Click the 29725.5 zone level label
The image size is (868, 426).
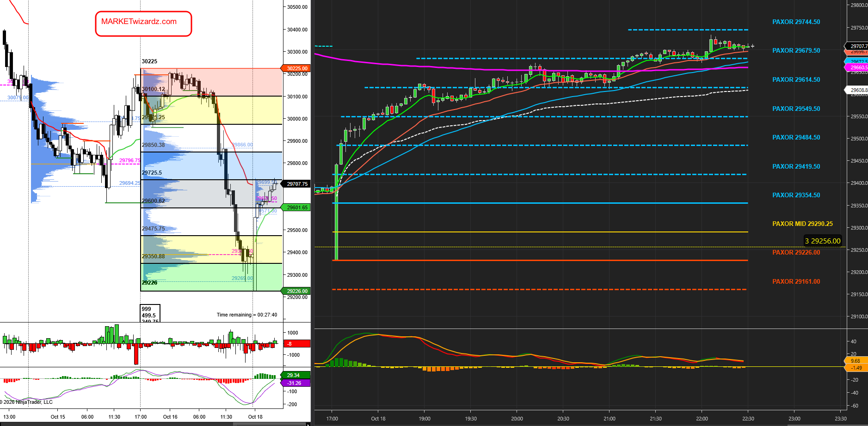click(152, 173)
